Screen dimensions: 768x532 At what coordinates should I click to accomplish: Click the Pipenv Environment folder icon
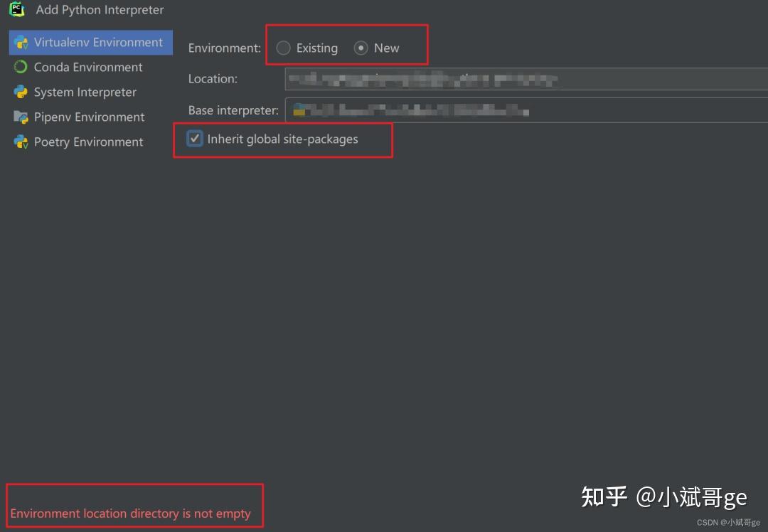[x=21, y=117]
